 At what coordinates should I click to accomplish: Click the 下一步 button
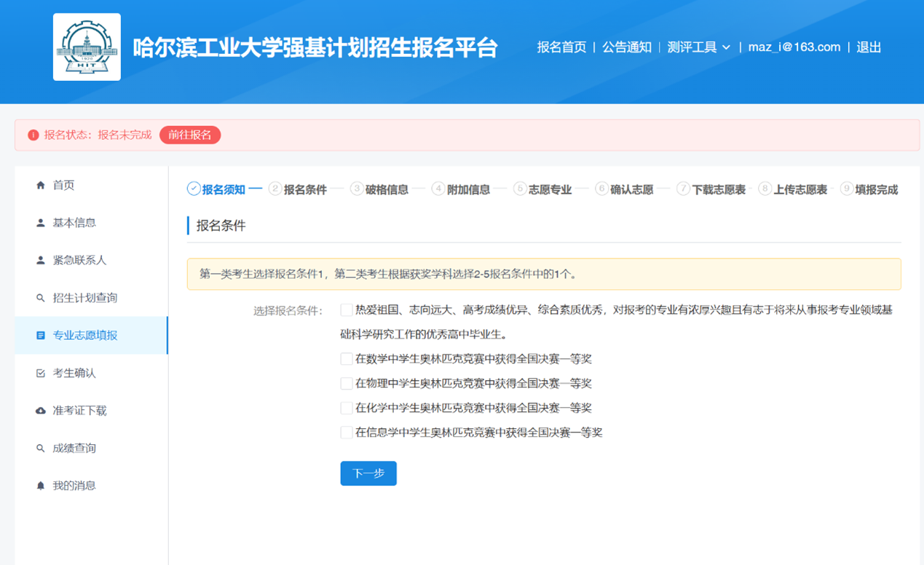click(x=368, y=473)
